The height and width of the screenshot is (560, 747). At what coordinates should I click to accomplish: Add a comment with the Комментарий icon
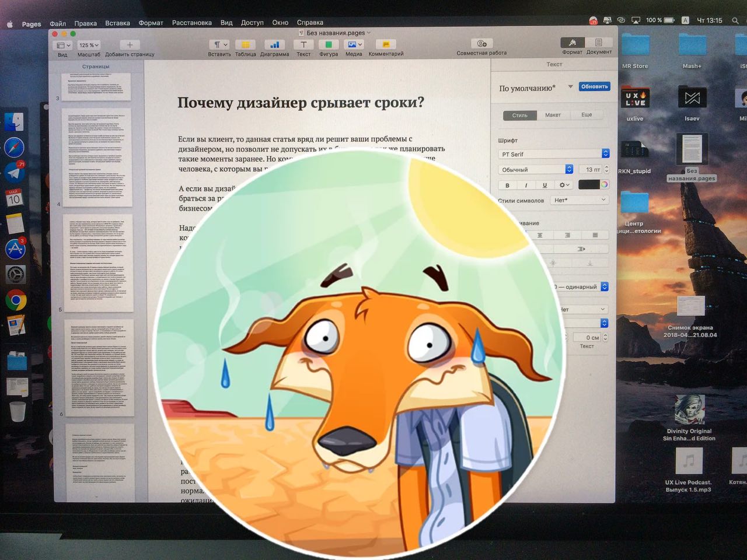click(386, 44)
